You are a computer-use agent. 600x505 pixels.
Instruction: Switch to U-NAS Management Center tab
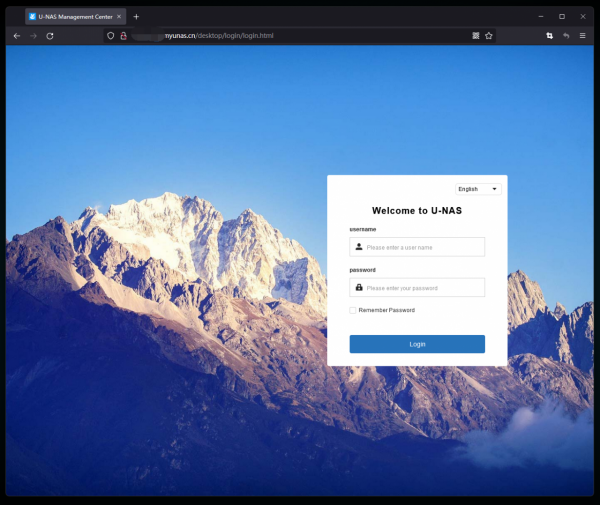pos(72,16)
